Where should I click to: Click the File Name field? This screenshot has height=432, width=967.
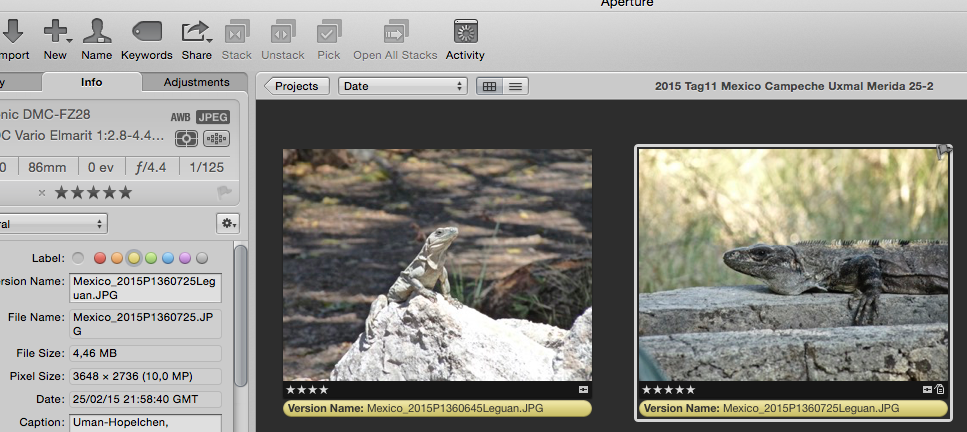(x=145, y=324)
